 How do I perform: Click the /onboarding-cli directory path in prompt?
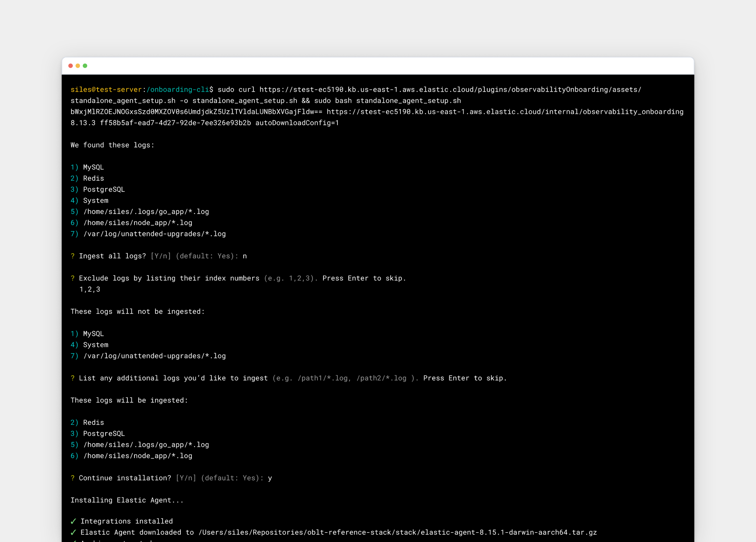coord(178,89)
